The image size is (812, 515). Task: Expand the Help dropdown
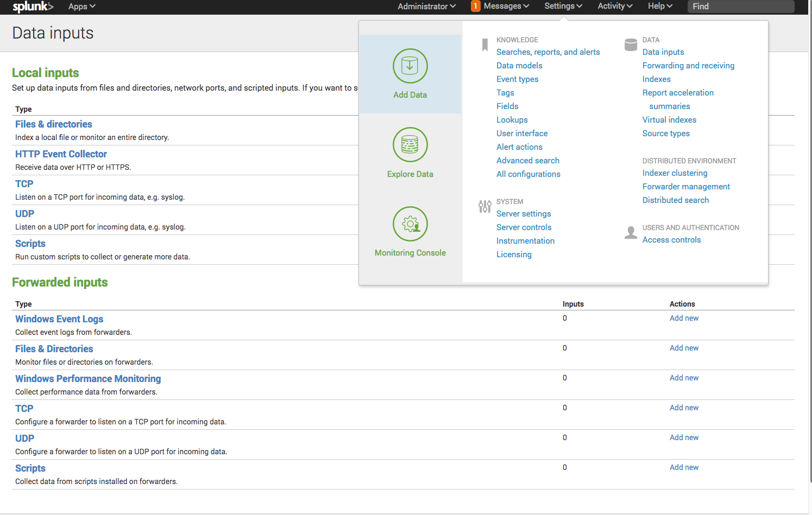tap(659, 6)
